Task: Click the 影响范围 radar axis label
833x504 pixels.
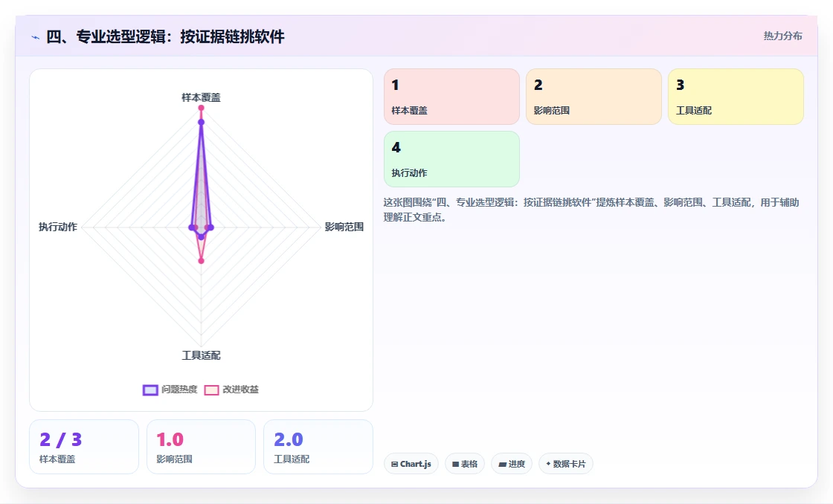Action: tap(344, 227)
